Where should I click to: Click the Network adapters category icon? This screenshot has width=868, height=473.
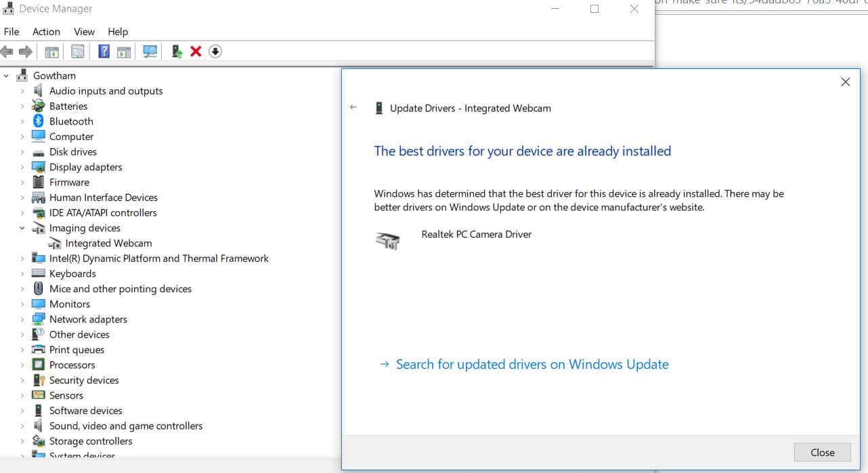(39, 319)
